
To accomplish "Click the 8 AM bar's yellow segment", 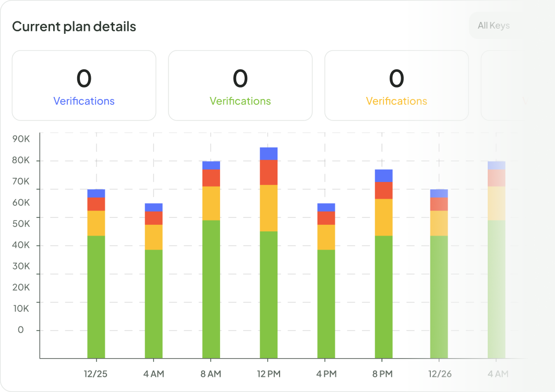I will tap(211, 203).
